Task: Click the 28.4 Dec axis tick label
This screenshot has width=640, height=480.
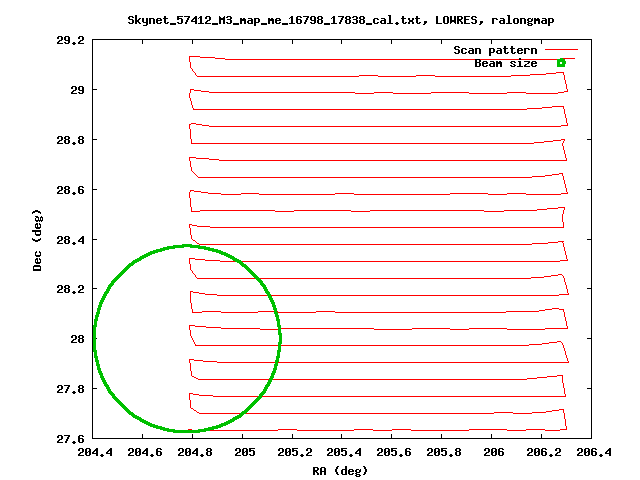Action: [71, 240]
